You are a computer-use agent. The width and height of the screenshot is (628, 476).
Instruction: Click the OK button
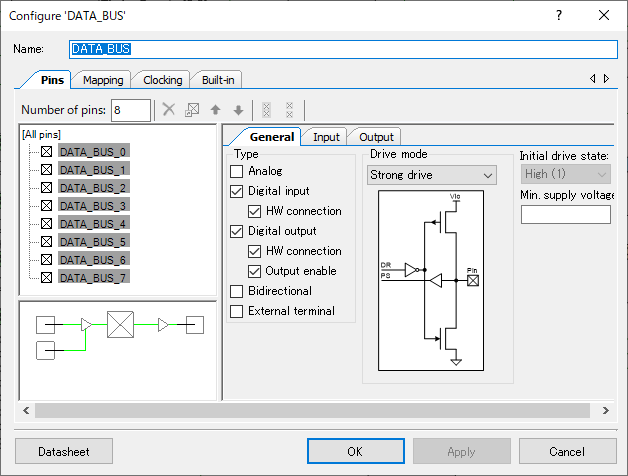(356, 451)
